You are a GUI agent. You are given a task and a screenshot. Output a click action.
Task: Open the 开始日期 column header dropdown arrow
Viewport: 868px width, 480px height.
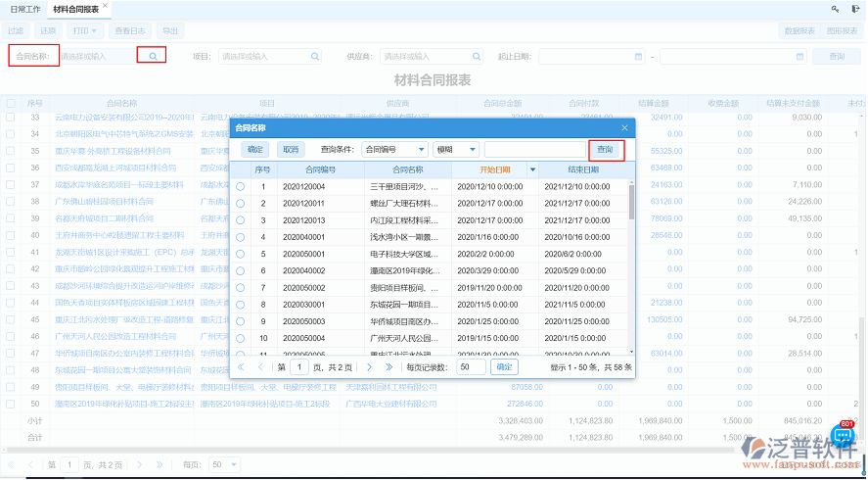pyautogui.click(x=533, y=169)
